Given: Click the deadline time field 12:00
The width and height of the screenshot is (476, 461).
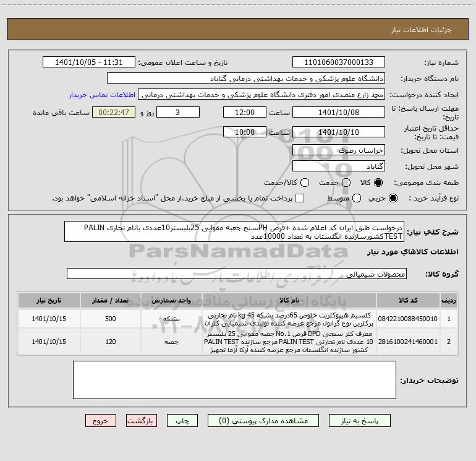Looking at the screenshot, I should (245, 112).
